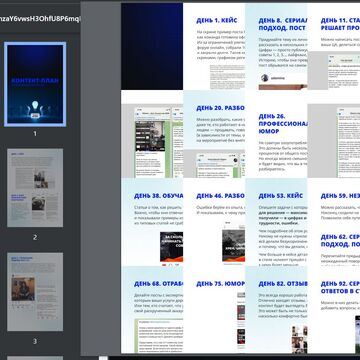The image size is (360, 360).
Task: Click the ДЕНЬ 20. РАЗБОР heading
Action: tap(220, 108)
